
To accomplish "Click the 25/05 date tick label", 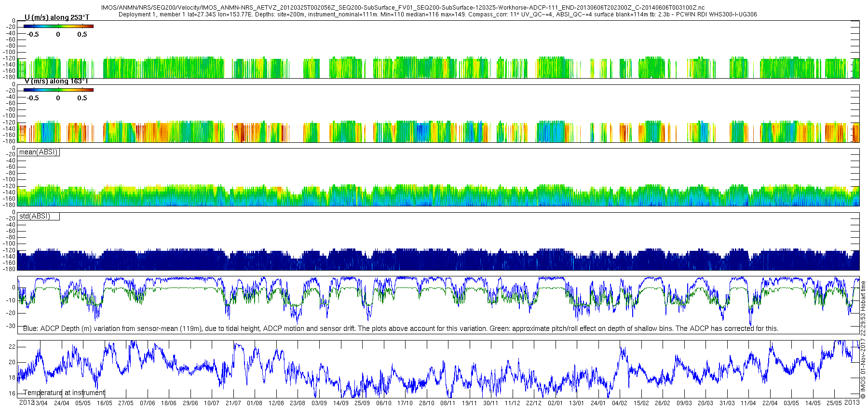I will (x=834, y=403).
